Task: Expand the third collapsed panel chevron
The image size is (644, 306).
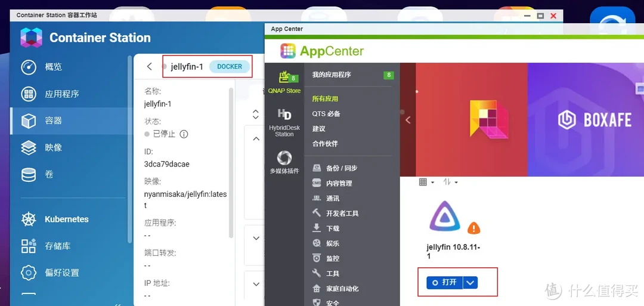Action: coord(256,285)
